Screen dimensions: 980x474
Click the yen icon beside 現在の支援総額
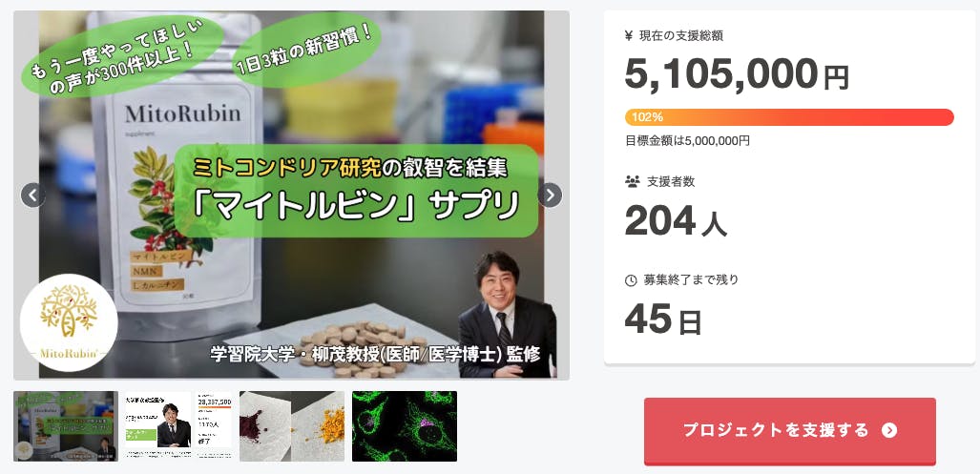pos(629,35)
